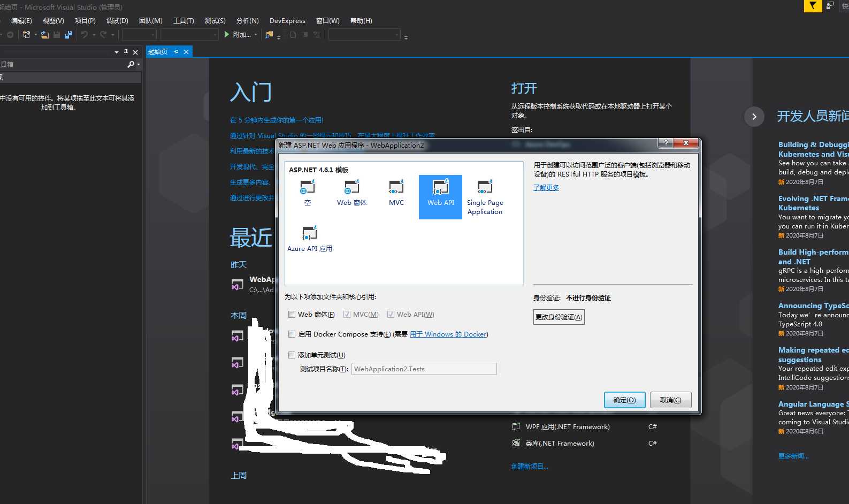Pin the toolbox panel with pin icon
Screen dimensions: 849x504
pyautogui.click(x=126, y=52)
